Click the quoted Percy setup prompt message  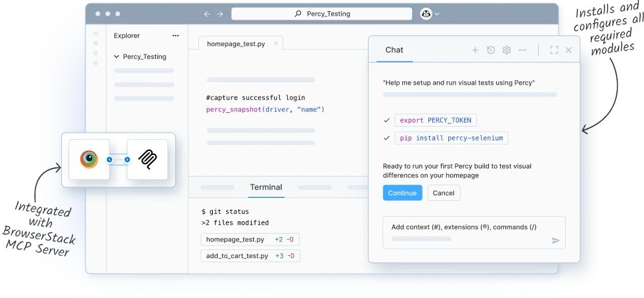pyautogui.click(x=459, y=83)
